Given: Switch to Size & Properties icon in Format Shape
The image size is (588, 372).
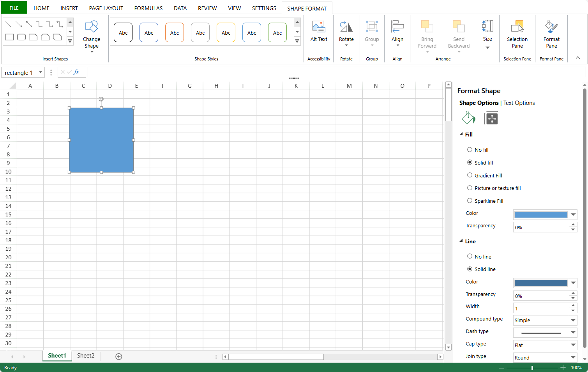Looking at the screenshot, I should pyautogui.click(x=491, y=118).
